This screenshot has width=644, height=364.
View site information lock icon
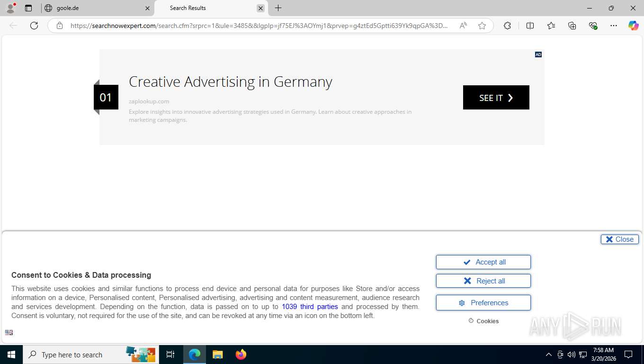coord(60,26)
